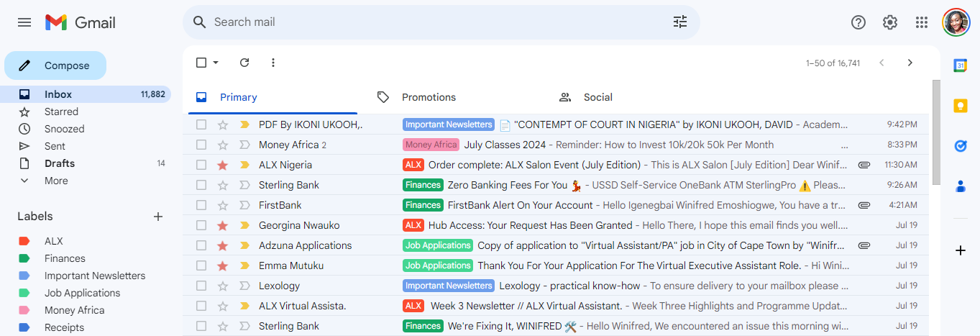Select the Adzuna Applications email checkbox

(201, 245)
